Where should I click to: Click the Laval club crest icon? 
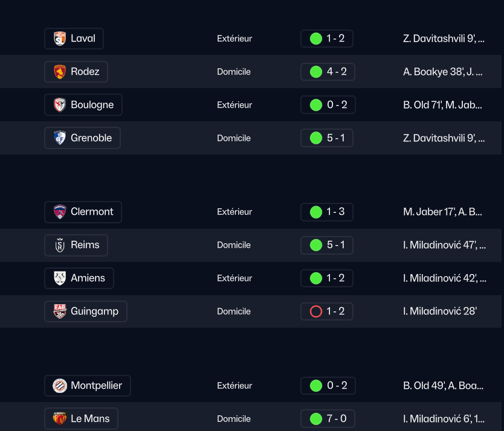pos(59,39)
